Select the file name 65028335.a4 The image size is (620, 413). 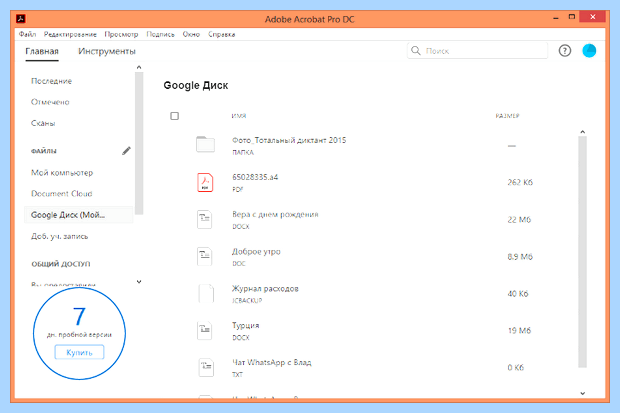(x=255, y=177)
